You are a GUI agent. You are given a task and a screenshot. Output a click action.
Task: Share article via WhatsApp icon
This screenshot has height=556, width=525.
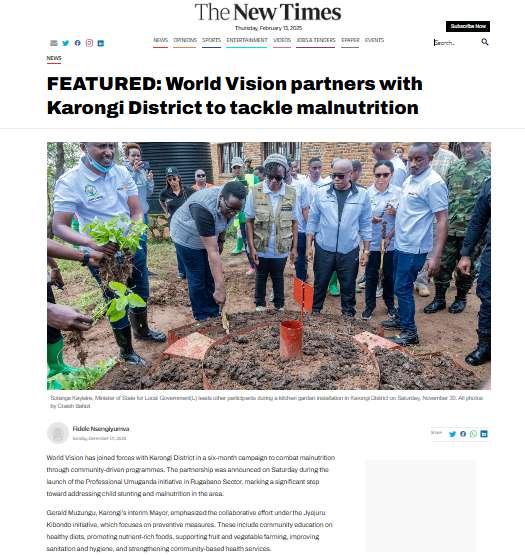click(x=473, y=434)
